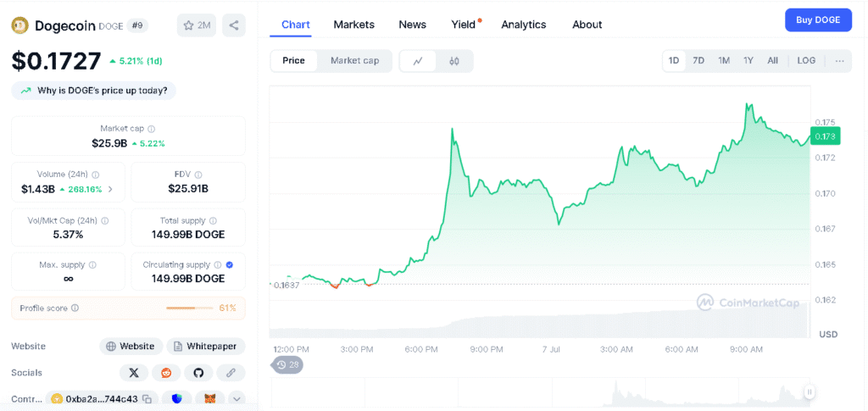Click the 5.37% Vol/Mkt Cap value
The height and width of the screenshot is (411, 868).
pos(68,235)
